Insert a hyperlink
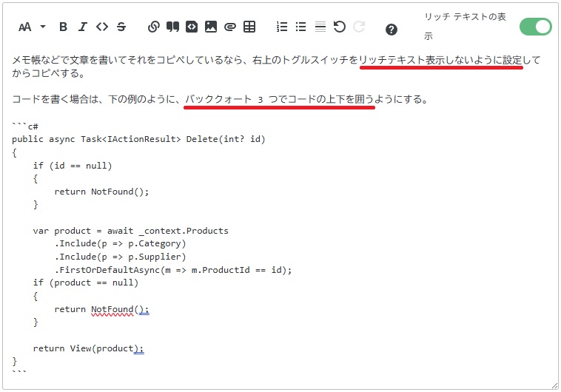Viewport: 561px width, 392px height. point(153,27)
